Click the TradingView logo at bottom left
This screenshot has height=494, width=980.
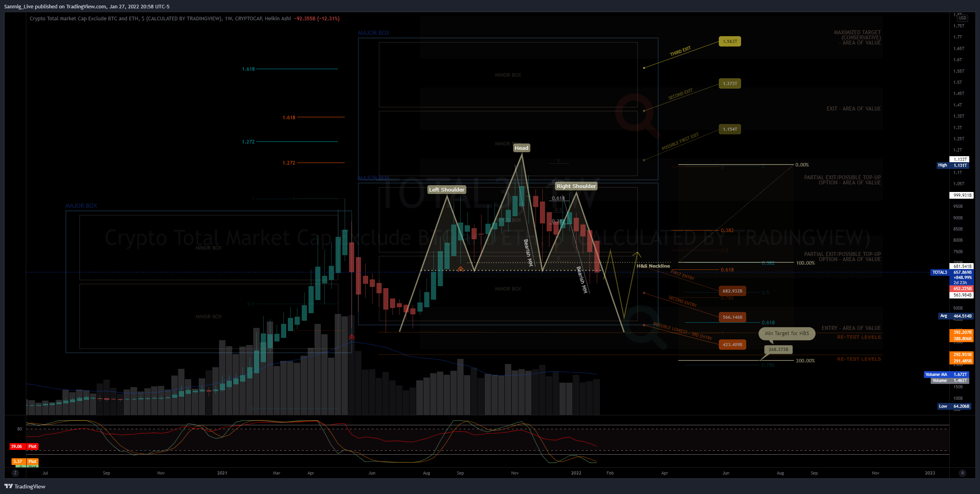pos(25,486)
